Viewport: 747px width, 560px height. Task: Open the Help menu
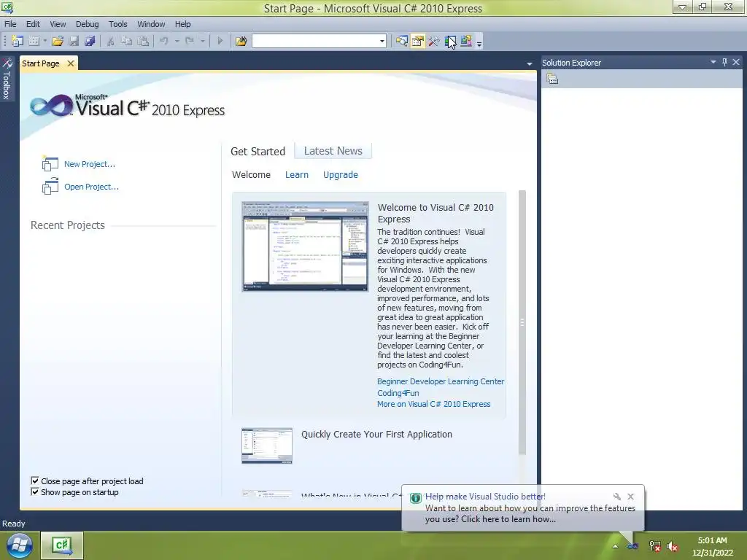click(x=182, y=24)
